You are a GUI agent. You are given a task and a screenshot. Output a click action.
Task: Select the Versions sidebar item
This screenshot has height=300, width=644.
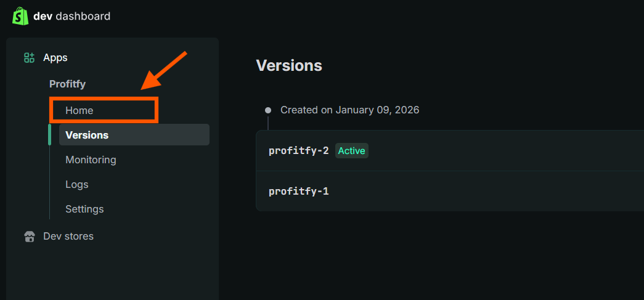(87, 135)
